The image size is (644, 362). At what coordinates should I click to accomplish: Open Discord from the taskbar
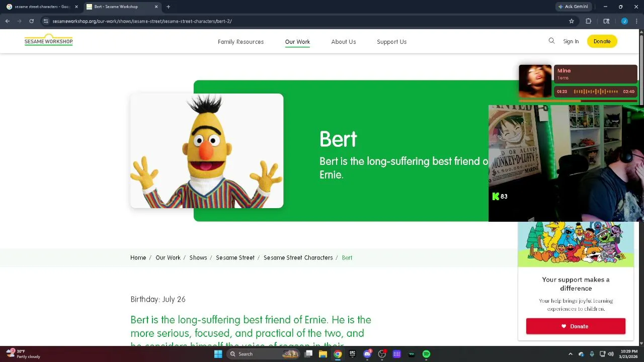[367, 354]
